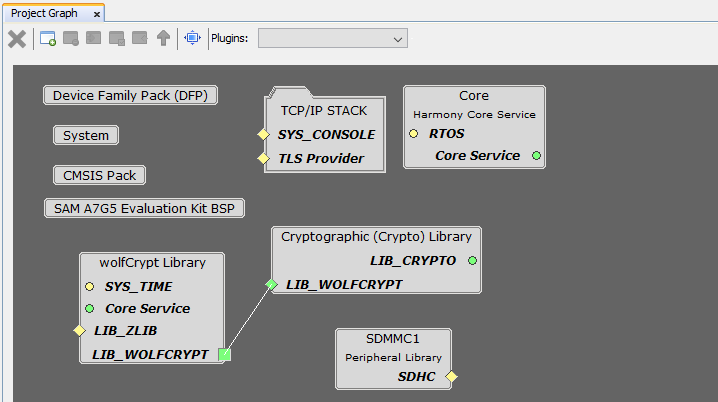Click the add new group icon with green plus
Viewport: 718px width, 402px height.
(48, 38)
